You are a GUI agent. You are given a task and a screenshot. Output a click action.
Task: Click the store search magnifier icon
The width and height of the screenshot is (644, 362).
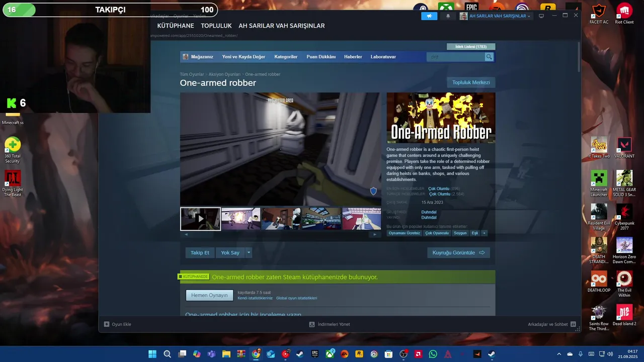[489, 57]
